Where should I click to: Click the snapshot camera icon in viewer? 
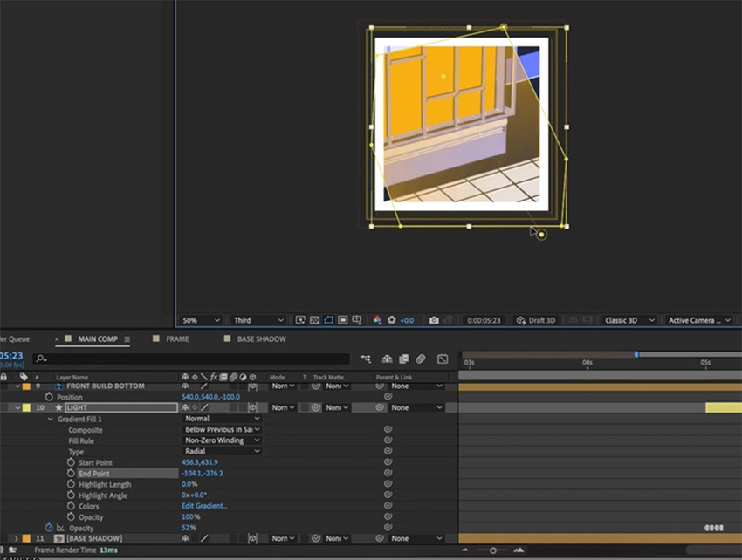(434, 320)
